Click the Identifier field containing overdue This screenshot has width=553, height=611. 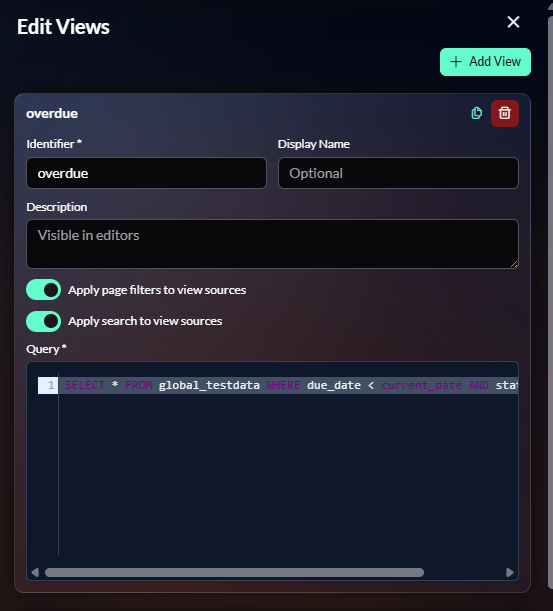147,173
